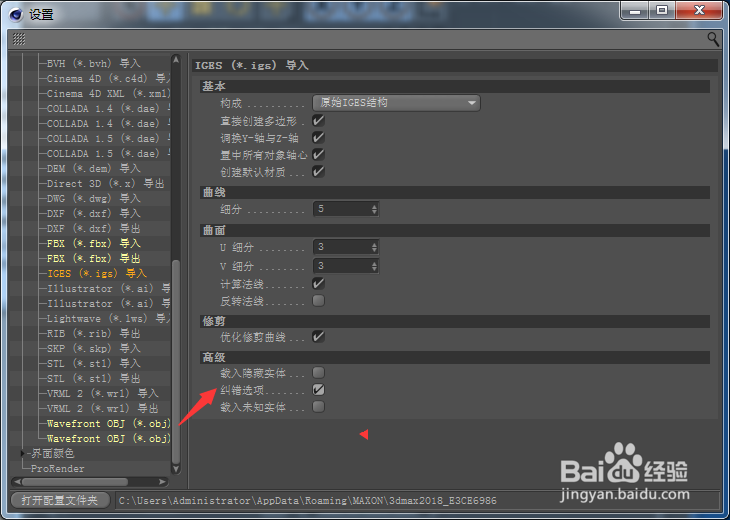Toggle 直接创建多边形 checkbox
The width and height of the screenshot is (730, 520).
[x=318, y=121]
